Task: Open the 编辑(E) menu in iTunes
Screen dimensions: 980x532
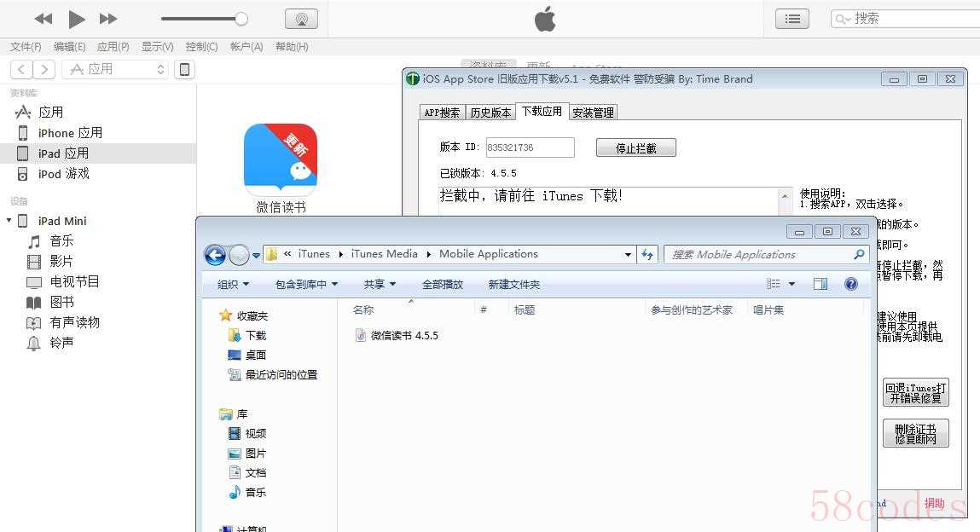Action: 69,47
